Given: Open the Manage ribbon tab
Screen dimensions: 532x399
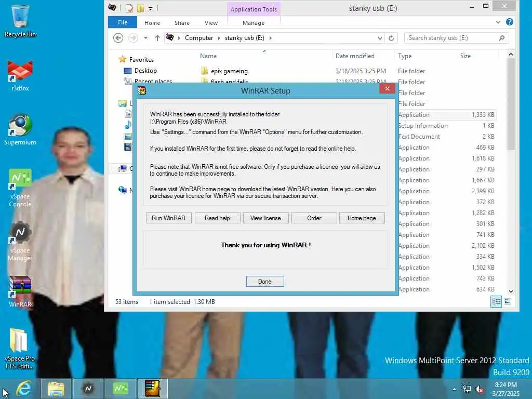Looking at the screenshot, I should click(x=254, y=23).
